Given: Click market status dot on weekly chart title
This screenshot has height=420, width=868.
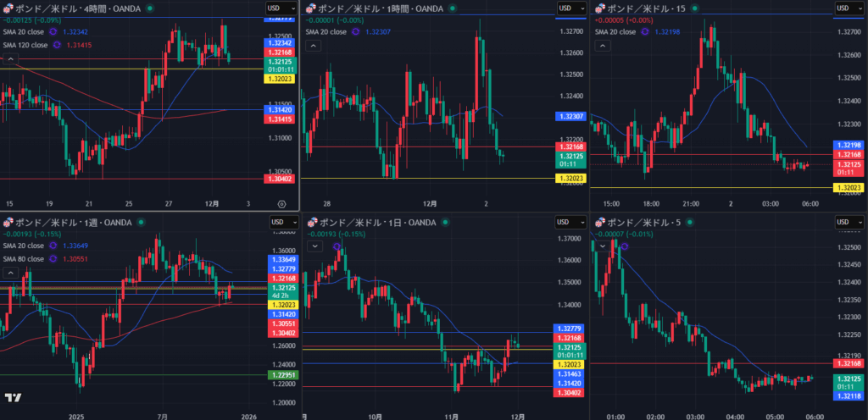Looking at the screenshot, I should (x=140, y=223).
